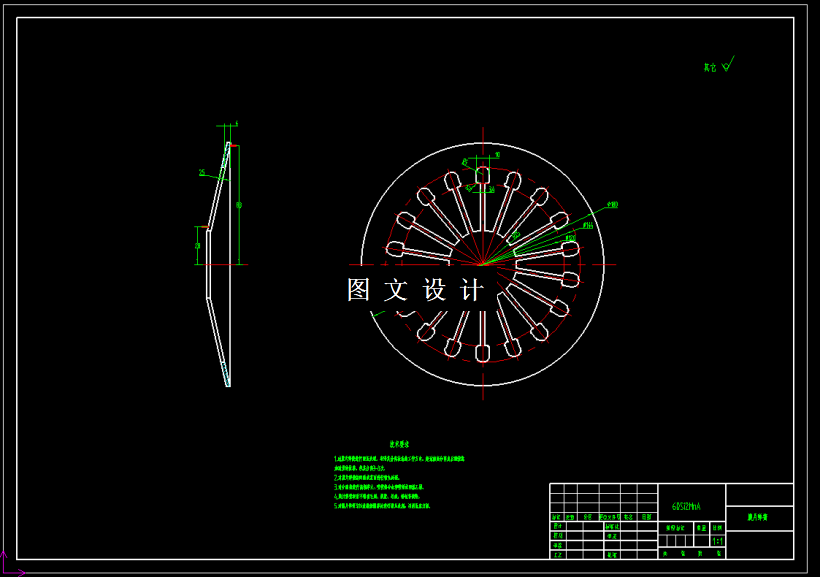Viewport: 820px width, 577px height.
Task: Select the surface roughness checkmark symbol
Action: tap(728, 64)
